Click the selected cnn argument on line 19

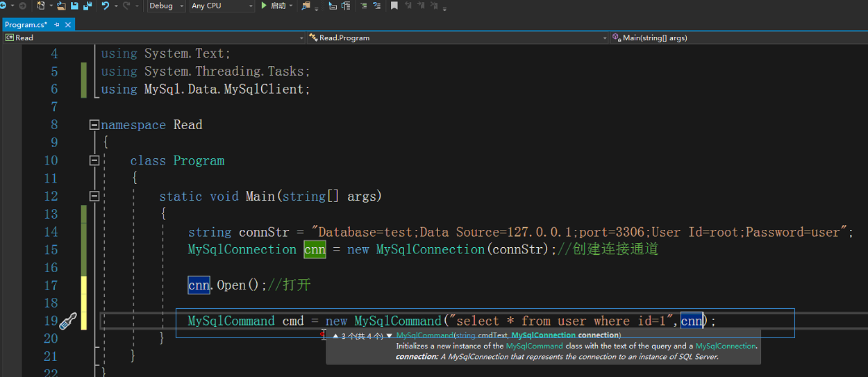(692, 321)
